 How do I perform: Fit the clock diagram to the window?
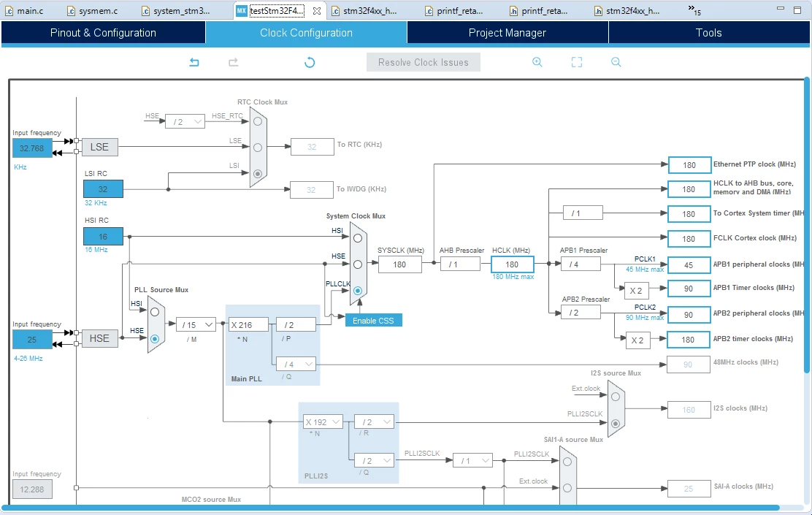[577, 62]
